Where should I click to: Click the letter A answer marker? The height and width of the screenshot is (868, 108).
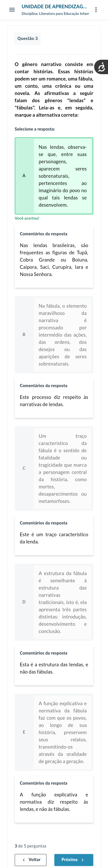24,176
